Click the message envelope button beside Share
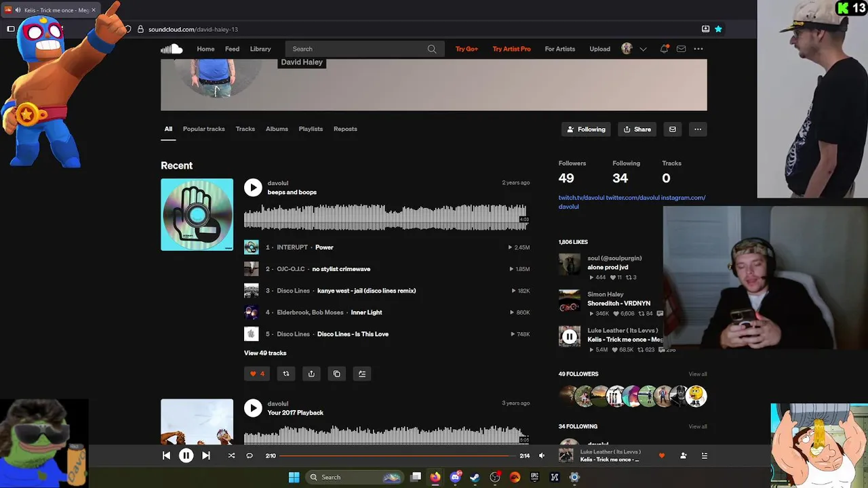Screen dimensions: 868x488 [672, 129]
